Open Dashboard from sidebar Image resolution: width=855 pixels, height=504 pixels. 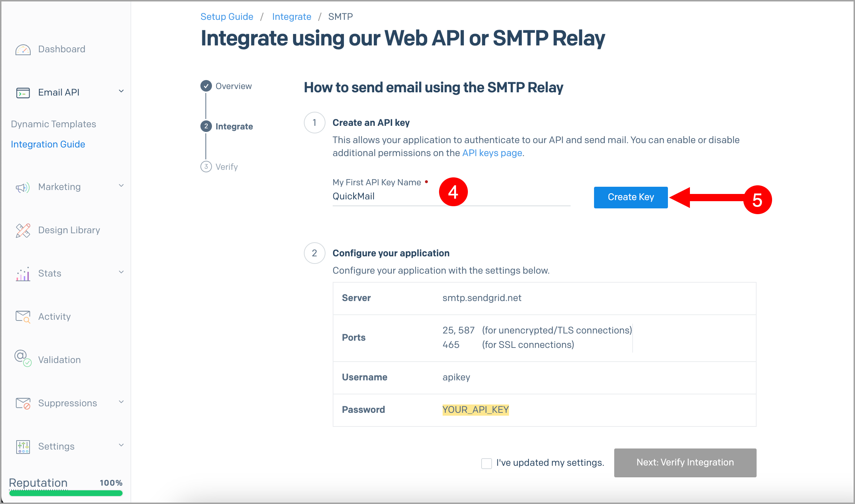pyautogui.click(x=62, y=49)
